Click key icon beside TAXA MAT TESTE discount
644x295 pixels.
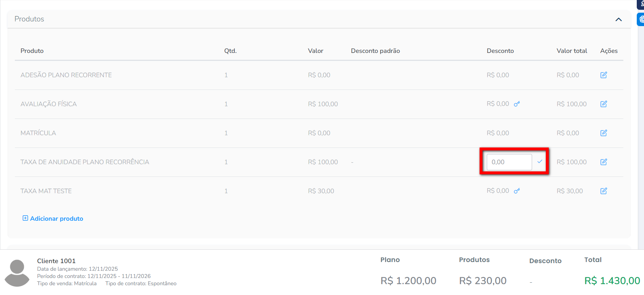point(517,191)
